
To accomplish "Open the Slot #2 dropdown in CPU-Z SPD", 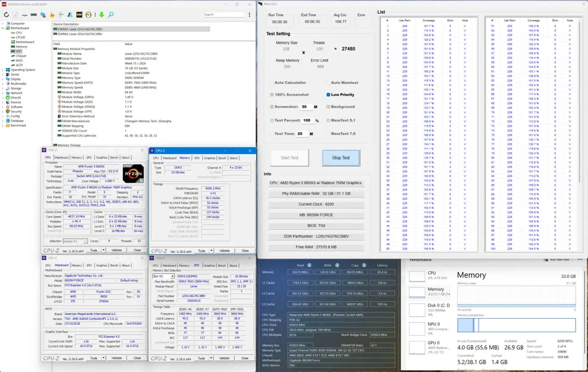I will pyautogui.click(x=172, y=276).
